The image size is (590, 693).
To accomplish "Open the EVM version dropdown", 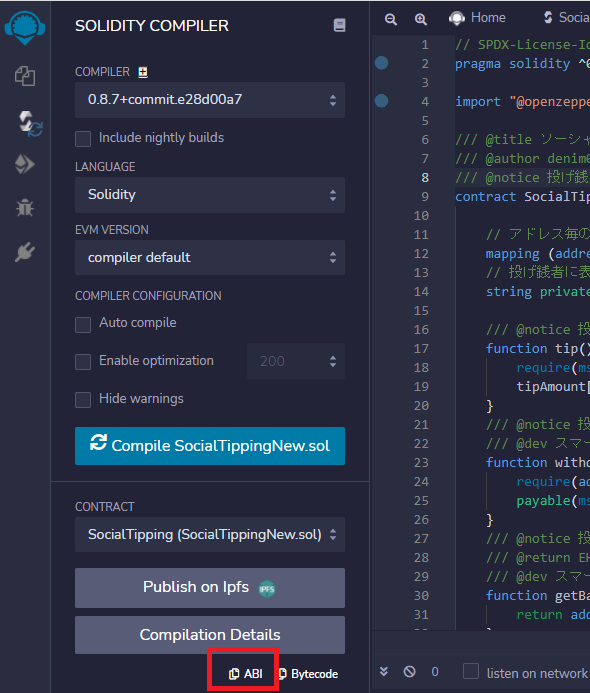I will tap(210, 258).
